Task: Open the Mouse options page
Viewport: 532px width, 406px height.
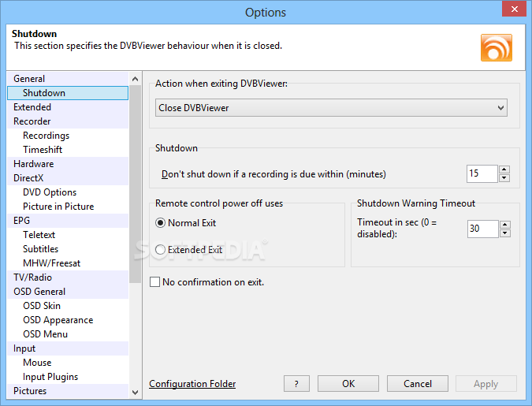Action: coord(68,362)
